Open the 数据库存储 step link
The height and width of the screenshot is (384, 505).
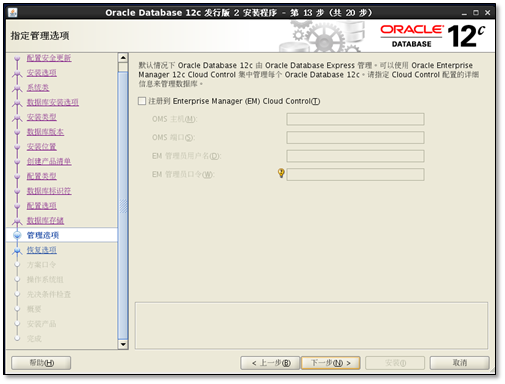pyautogui.click(x=45, y=220)
